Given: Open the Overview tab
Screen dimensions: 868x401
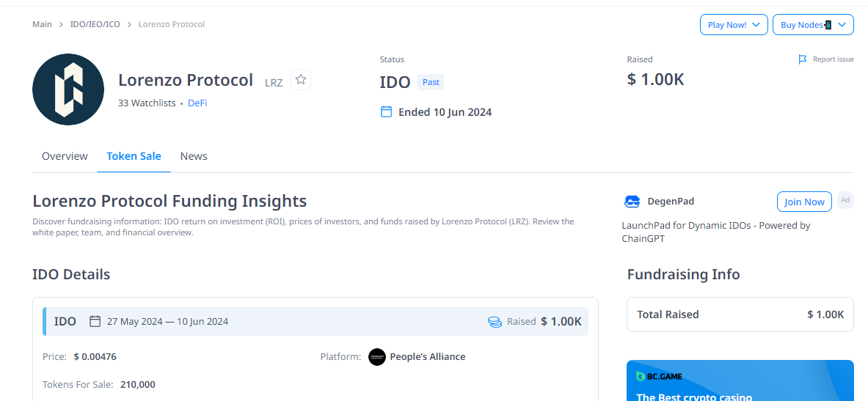Looking at the screenshot, I should click(65, 156).
